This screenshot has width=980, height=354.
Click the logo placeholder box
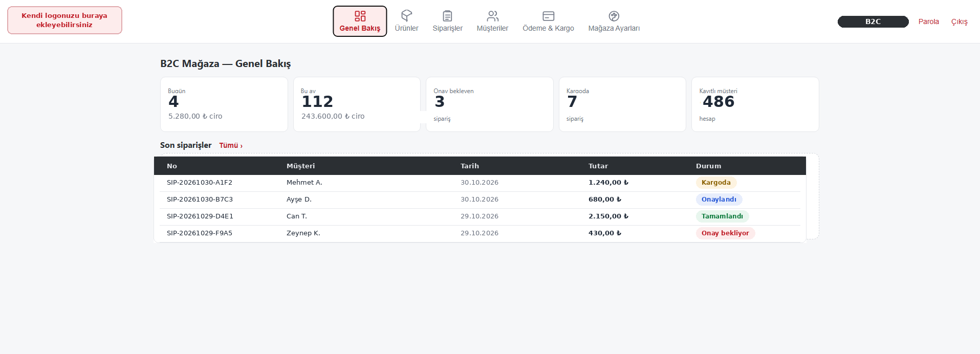pyautogui.click(x=64, y=20)
